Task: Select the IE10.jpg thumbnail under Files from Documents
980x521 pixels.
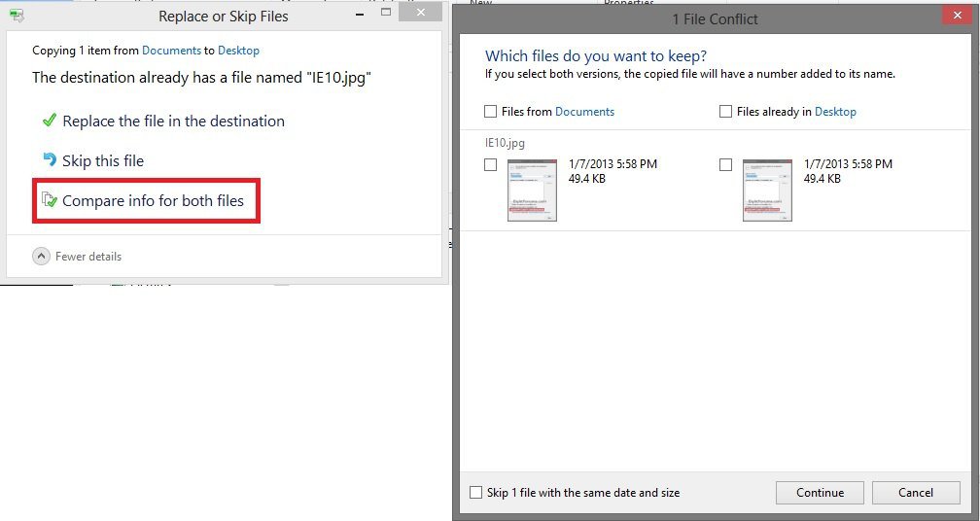Action: [x=532, y=191]
